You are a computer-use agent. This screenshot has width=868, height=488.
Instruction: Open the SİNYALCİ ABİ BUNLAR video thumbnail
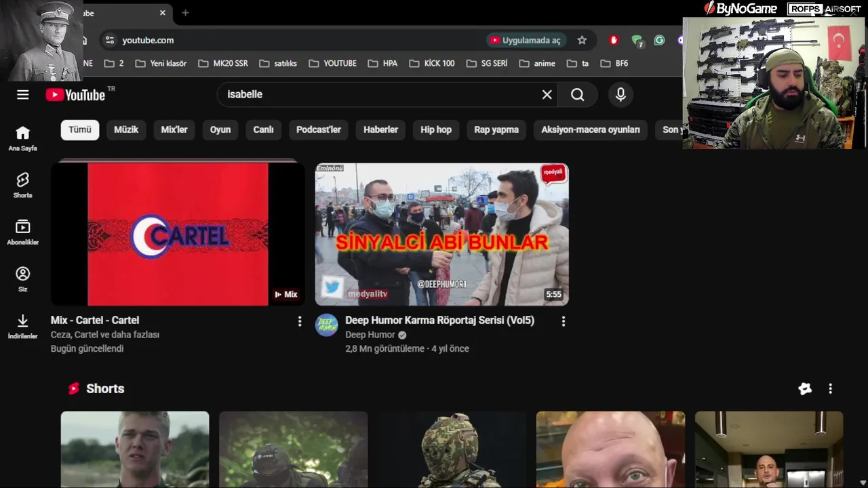click(x=441, y=235)
